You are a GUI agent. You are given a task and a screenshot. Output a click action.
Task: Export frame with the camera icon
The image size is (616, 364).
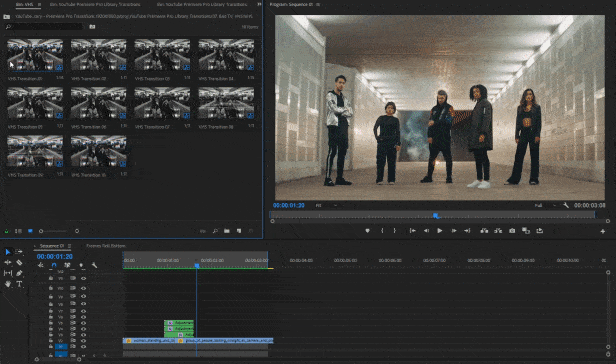(512, 231)
